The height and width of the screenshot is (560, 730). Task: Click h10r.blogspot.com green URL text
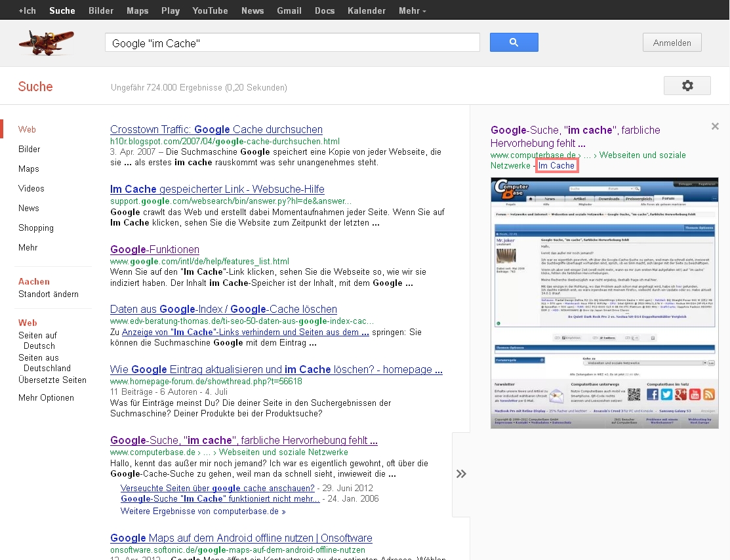pos(225,142)
